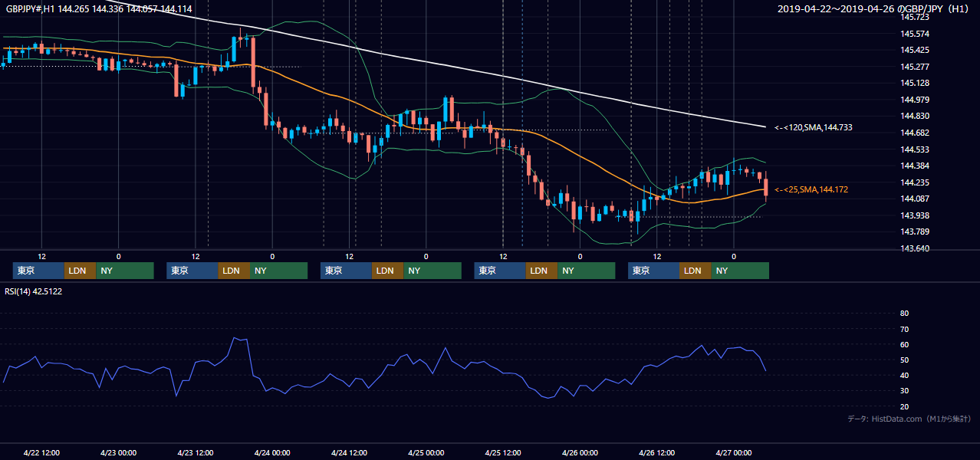980x460 pixels.
Task: Click RSI scale value 70
Action: coord(904,329)
